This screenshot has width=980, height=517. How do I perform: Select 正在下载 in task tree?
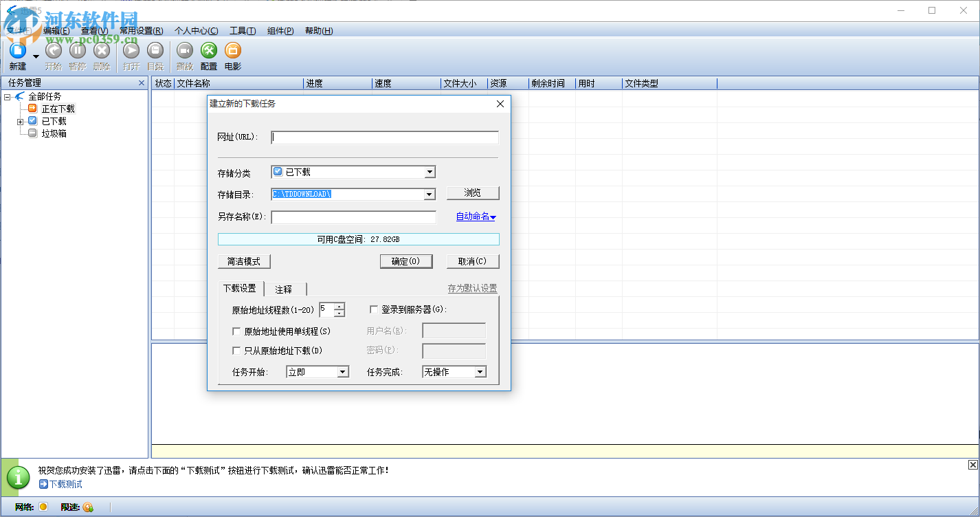pos(58,109)
